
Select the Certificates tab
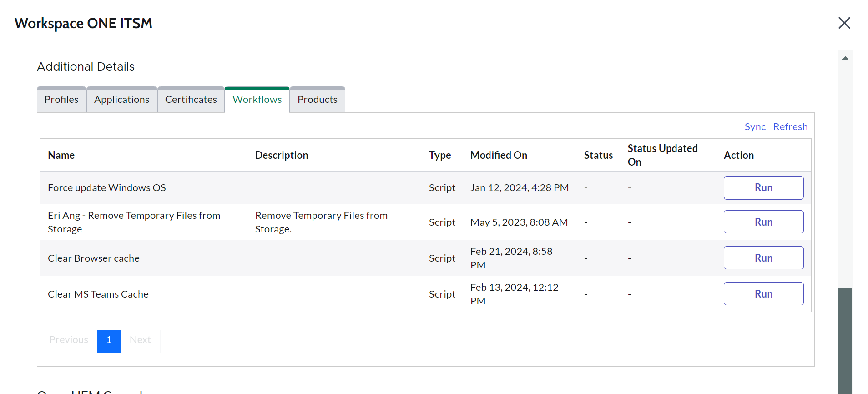[191, 100]
